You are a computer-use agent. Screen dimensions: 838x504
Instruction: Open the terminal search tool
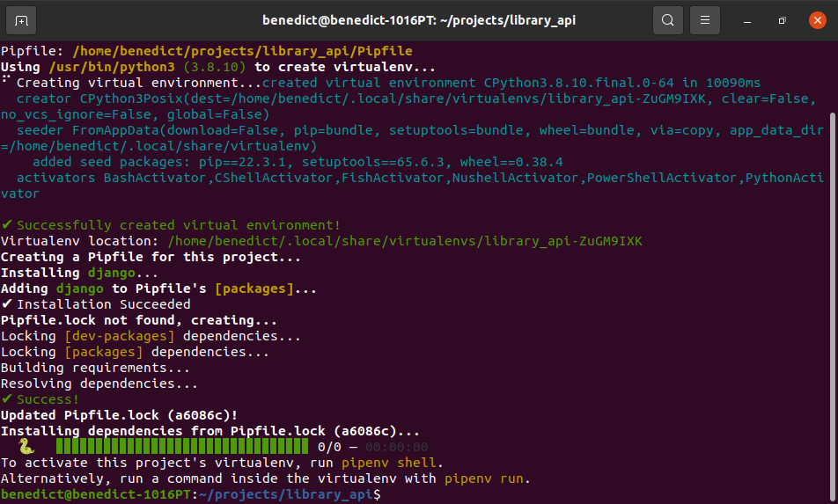click(x=667, y=20)
